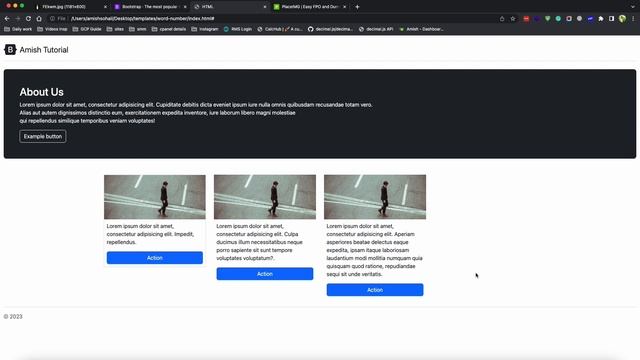Expand the tab search chevron
Screen dimensions: 640x360
point(633,7)
